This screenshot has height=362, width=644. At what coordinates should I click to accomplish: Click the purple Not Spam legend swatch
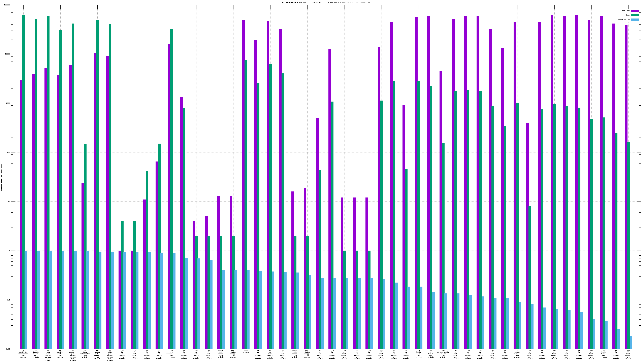pyautogui.click(x=635, y=11)
